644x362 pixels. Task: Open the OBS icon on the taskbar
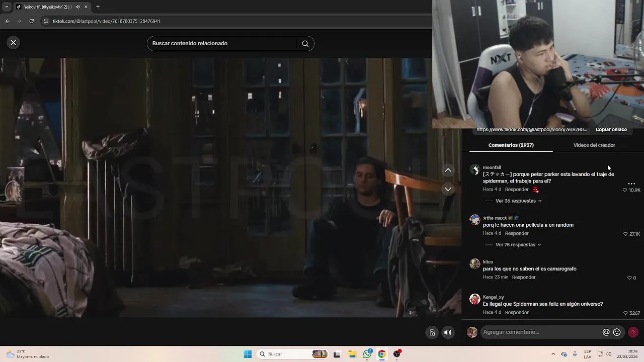[x=397, y=354]
